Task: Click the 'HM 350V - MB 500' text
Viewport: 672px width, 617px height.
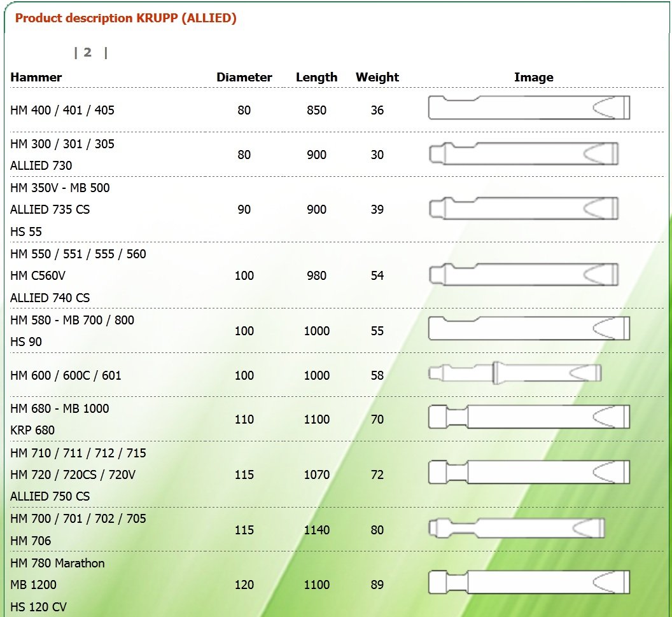Action: point(60,188)
